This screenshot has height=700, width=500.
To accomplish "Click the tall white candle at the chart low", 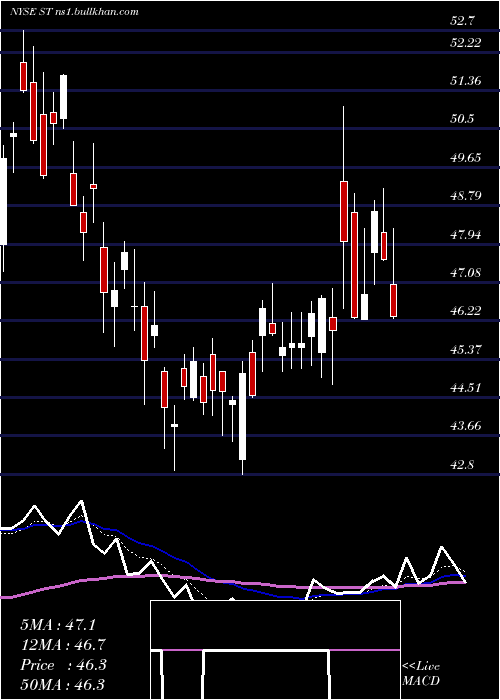I will (242, 416).
